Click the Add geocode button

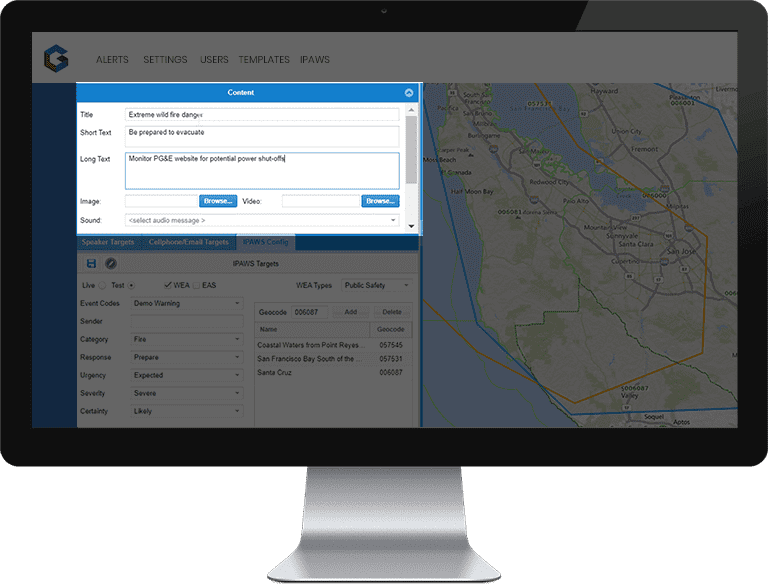[x=350, y=312]
